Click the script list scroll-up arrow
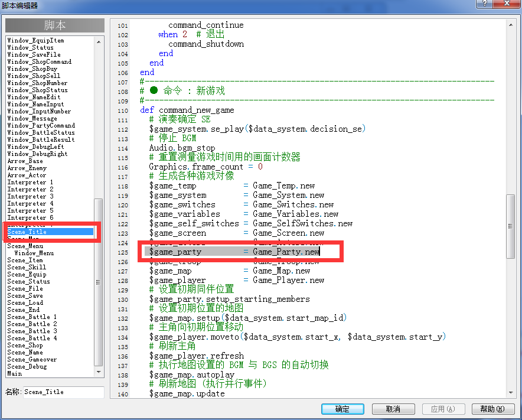Image resolution: width=522 pixels, height=420 pixels. point(99,42)
